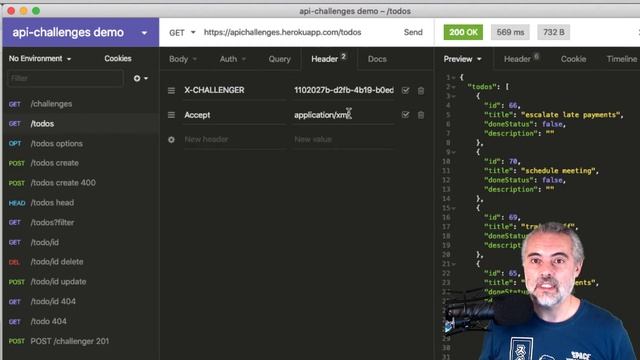Switch to the Docs tab
Image resolution: width=640 pixels, height=360 pixels.
click(377, 59)
